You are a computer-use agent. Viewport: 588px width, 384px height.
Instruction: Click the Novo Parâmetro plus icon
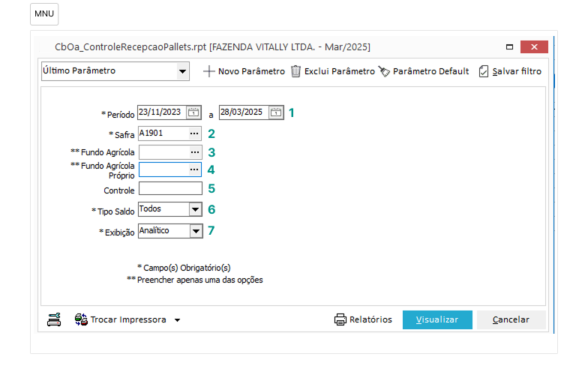[208, 71]
